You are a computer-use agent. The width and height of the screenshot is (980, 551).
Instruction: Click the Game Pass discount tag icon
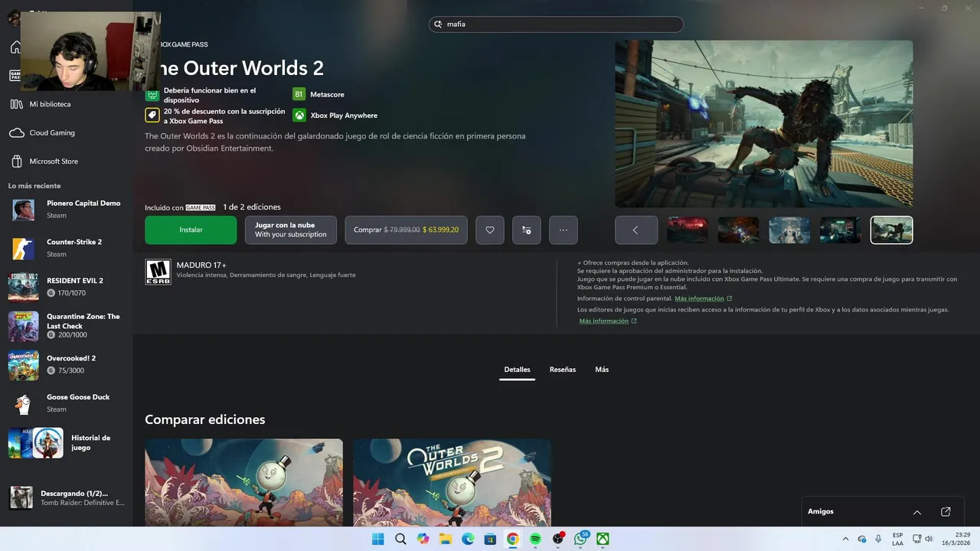click(x=152, y=116)
